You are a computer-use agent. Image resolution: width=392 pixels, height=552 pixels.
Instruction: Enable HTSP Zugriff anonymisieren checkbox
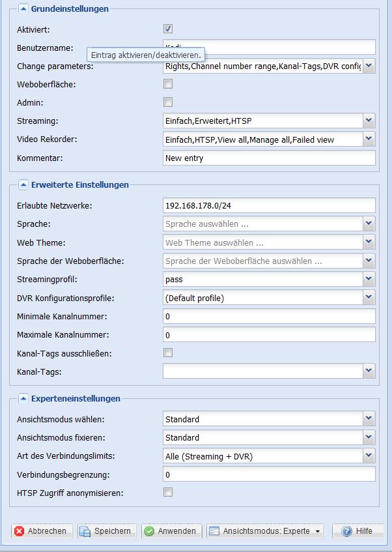pyautogui.click(x=168, y=492)
